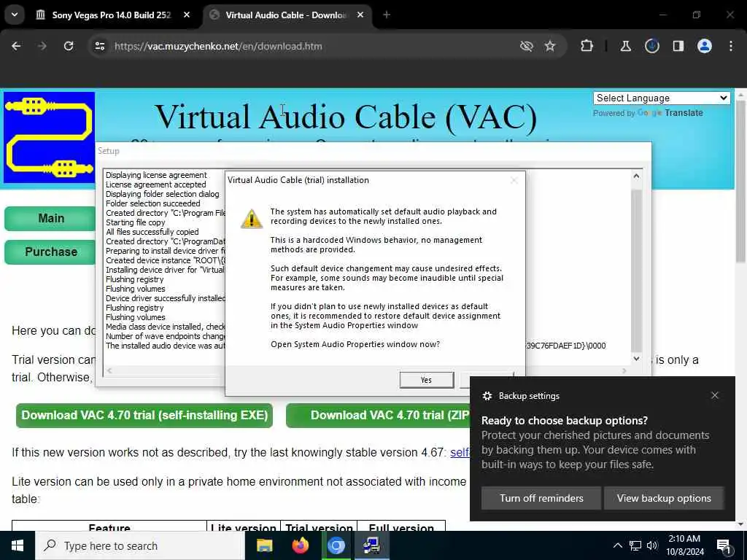Viewport: 747px width, 560px height.
Task: Select 'Starting file copy' log line
Action: (x=135, y=222)
